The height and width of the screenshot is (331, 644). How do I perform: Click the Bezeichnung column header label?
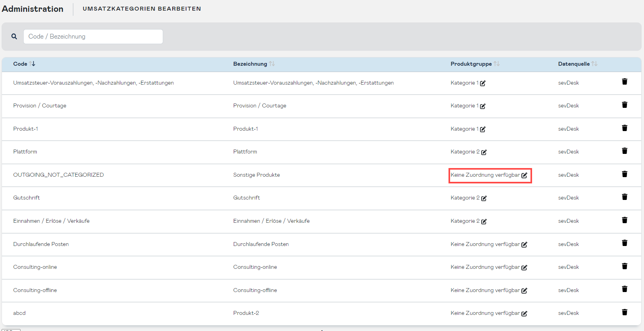coord(250,64)
